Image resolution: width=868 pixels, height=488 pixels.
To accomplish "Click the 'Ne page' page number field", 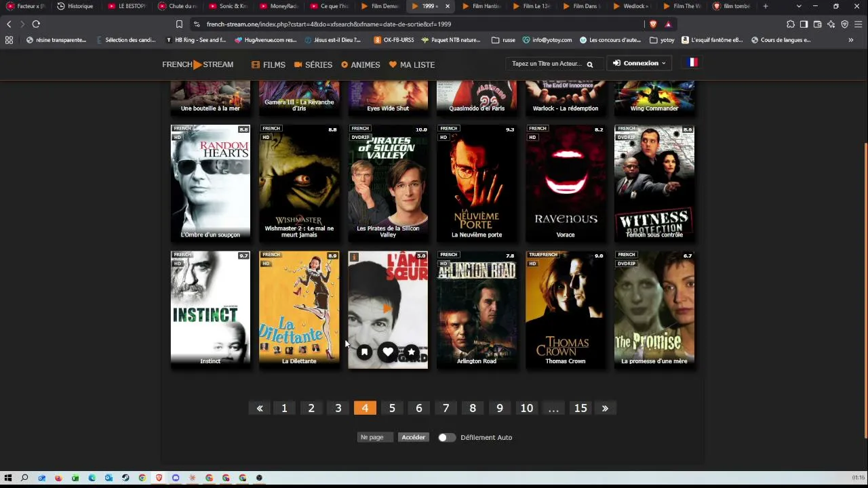I will click(x=376, y=437).
